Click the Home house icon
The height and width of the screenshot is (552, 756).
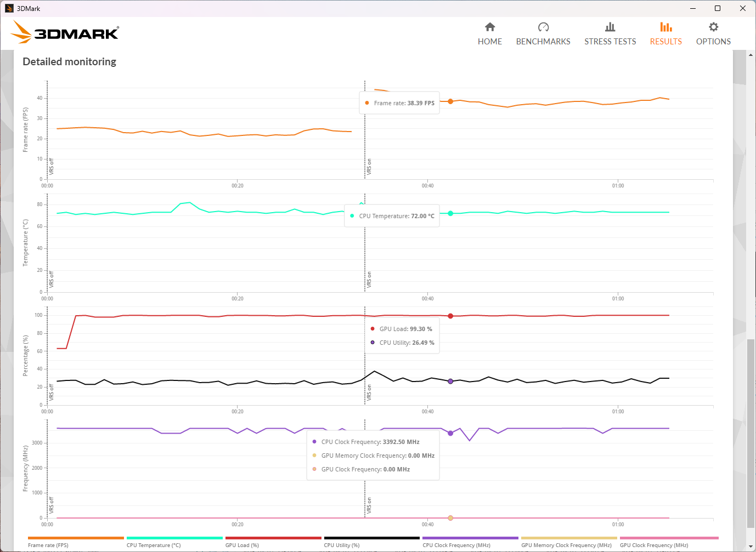pos(490,27)
